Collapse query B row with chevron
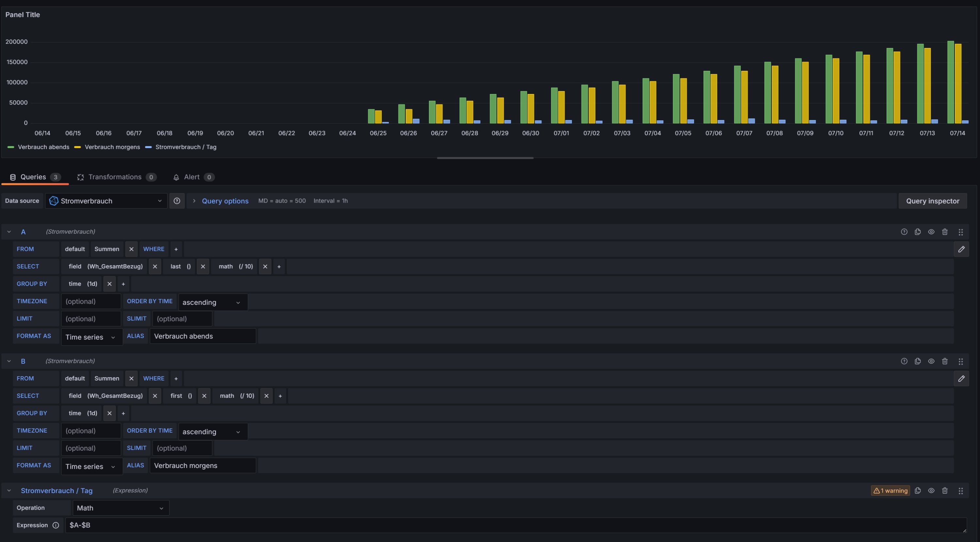The width and height of the screenshot is (980, 542). pyautogui.click(x=9, y=361)
